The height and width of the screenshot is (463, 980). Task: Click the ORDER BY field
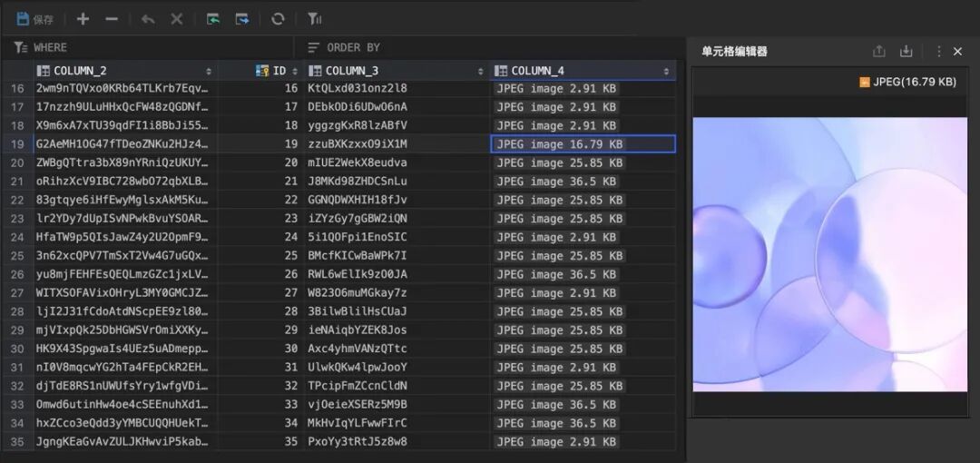pos(490,47)
